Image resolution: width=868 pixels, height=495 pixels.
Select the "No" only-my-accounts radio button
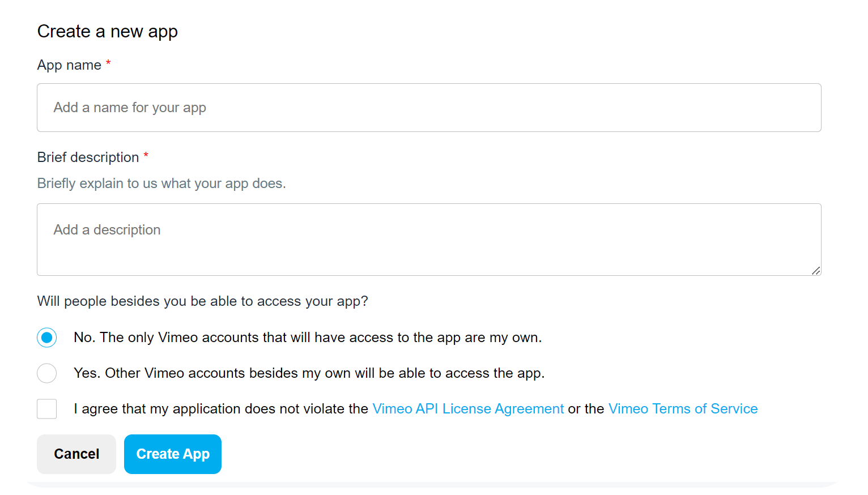coord(46,338)
